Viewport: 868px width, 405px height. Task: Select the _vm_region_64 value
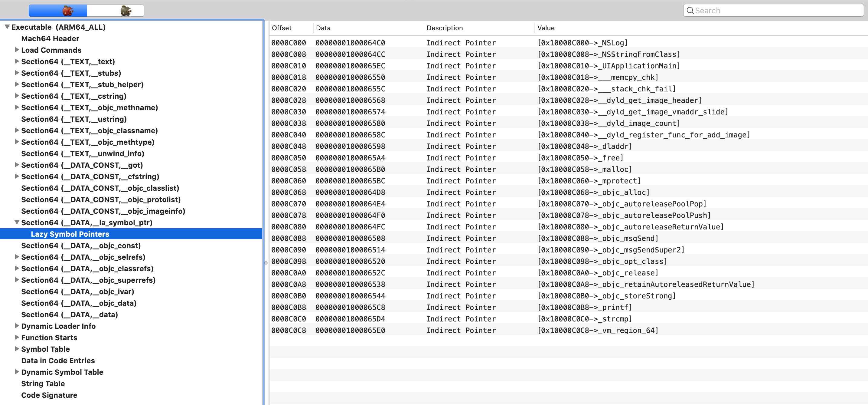[598, 330]
